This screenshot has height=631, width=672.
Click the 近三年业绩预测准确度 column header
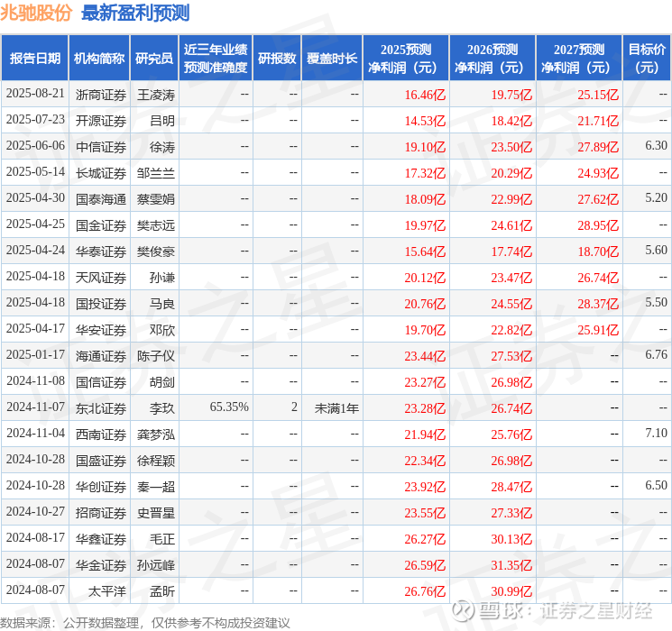tap(216, 59)
